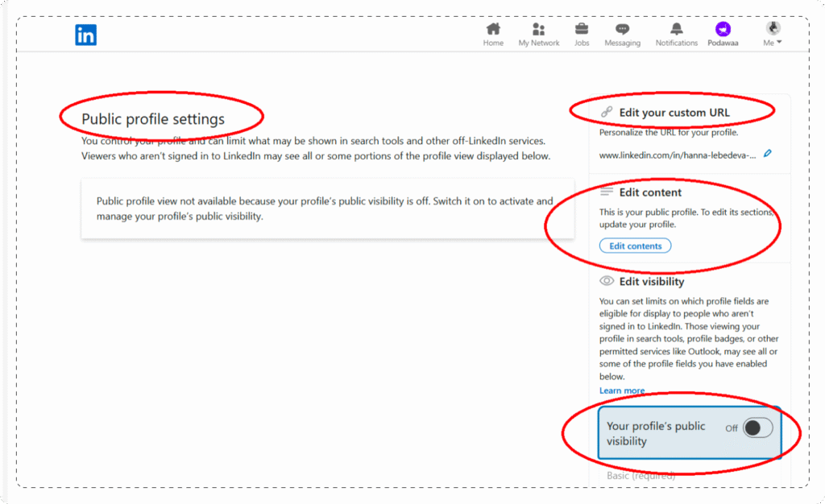Click the chevron next to Me
Image resolution: width=825 pixels, height=504 pixels.
780,43
